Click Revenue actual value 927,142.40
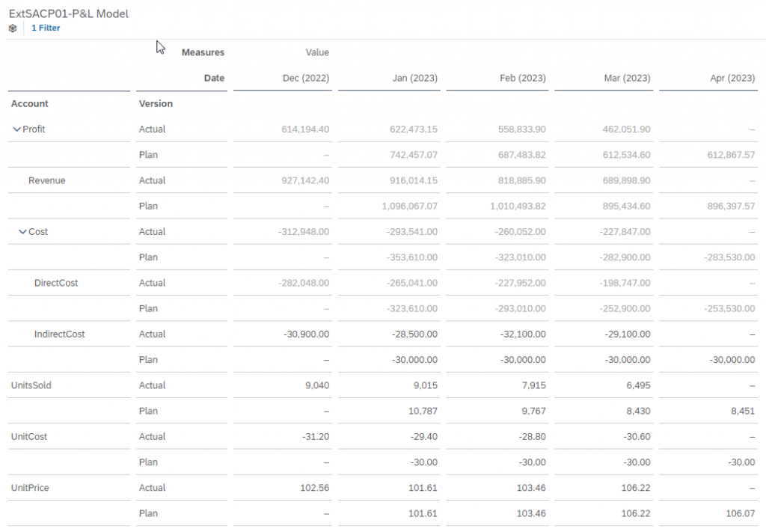The image size is (766, 532). tap(305, 180)
